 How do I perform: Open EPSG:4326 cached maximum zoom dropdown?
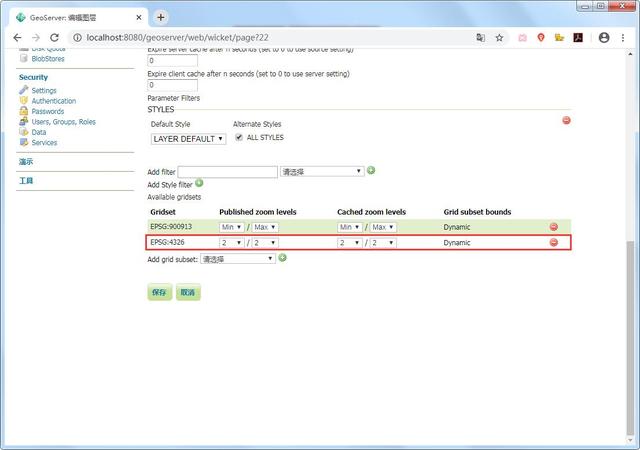pyautogui.click(x=383, y=243)
